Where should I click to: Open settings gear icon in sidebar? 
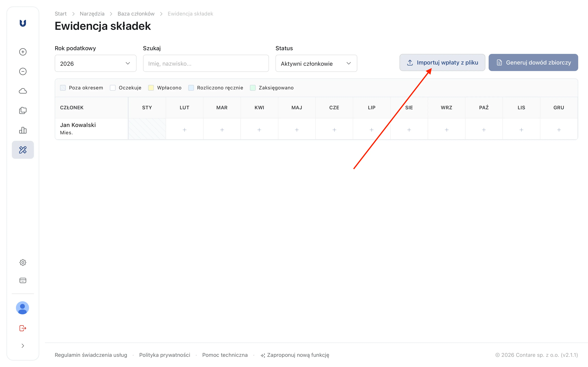coord(23,262)
